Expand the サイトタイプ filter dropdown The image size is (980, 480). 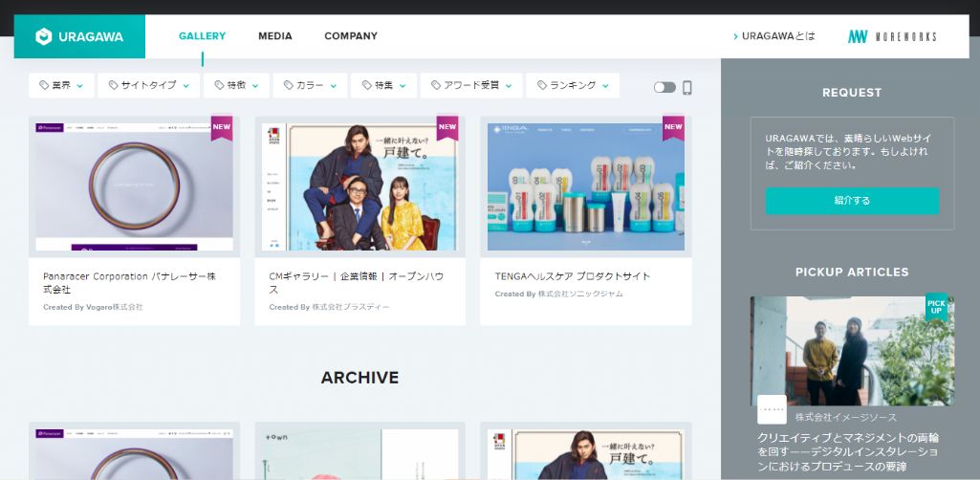click(x=148, y=86)
